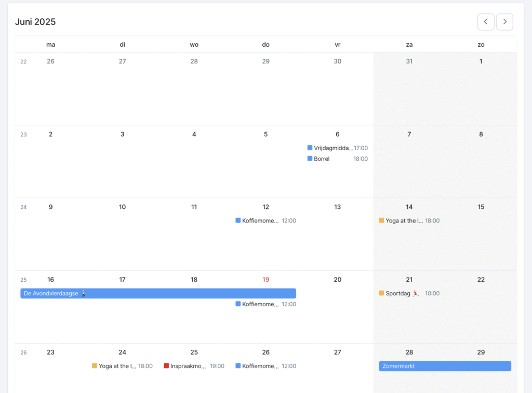The width and height of the screenshot is (532, 393).
Task: Go to the previous month with left chevron
Action: tap(486, 22)
